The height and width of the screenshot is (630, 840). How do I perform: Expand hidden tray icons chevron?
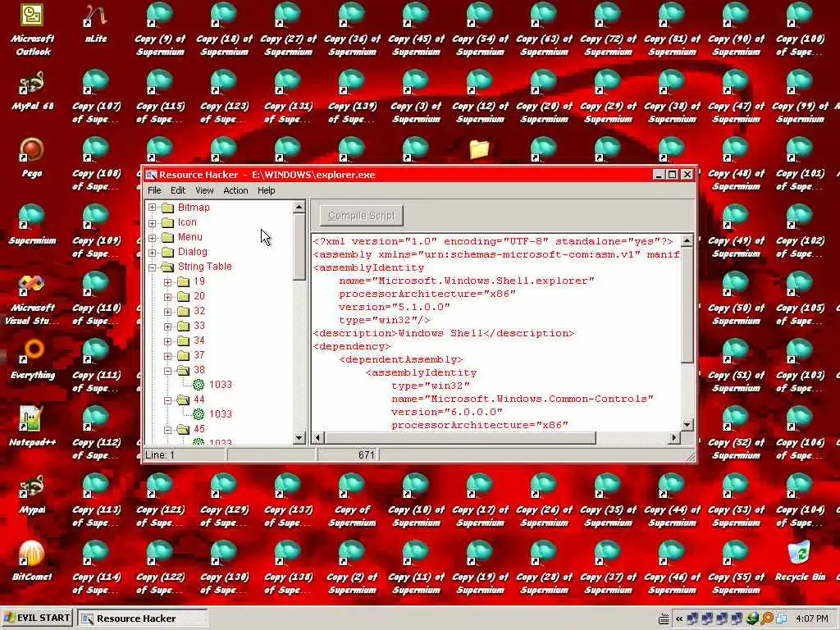[x=679, y=619]
